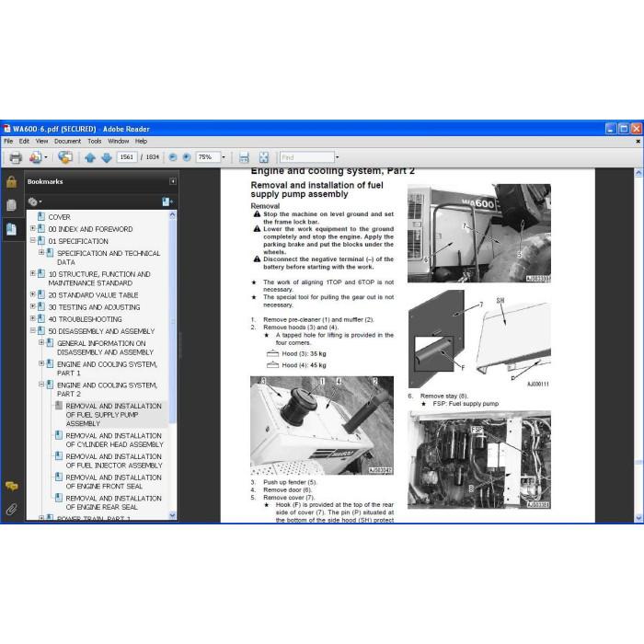Go to next page arrow
The image size is (644, 644).
[x=107, y=157]
